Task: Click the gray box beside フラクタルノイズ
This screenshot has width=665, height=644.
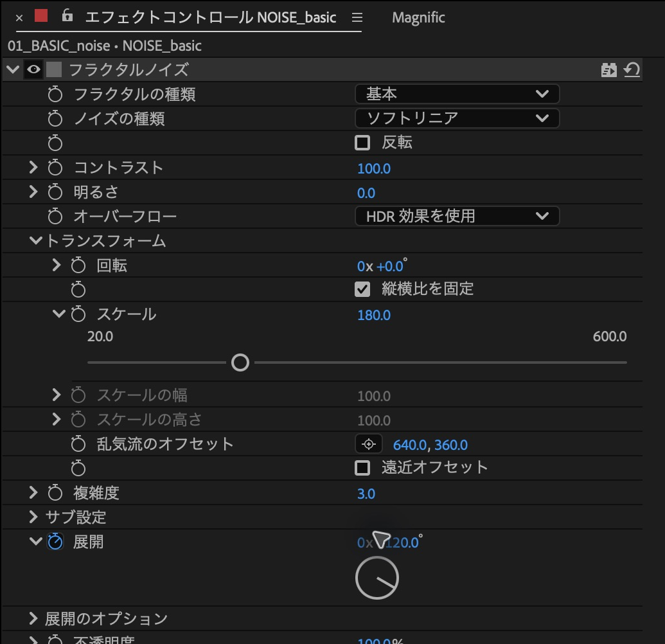Action: pyautogui.click(x=54, y=69)
